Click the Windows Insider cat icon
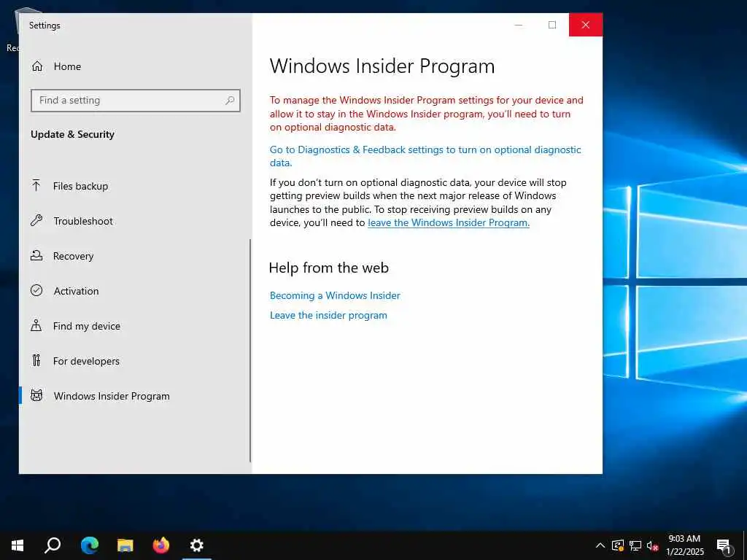This screenshot has width=747, height=560. tap(36, 396)
